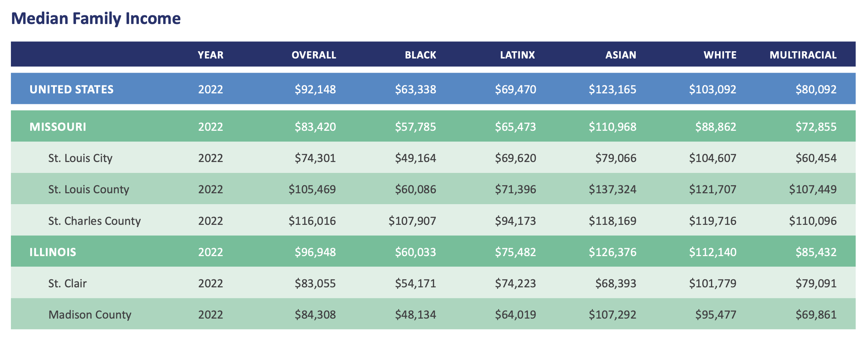Select the St. Charles County row label
868x348 pixels.
[x=95, y=221]
